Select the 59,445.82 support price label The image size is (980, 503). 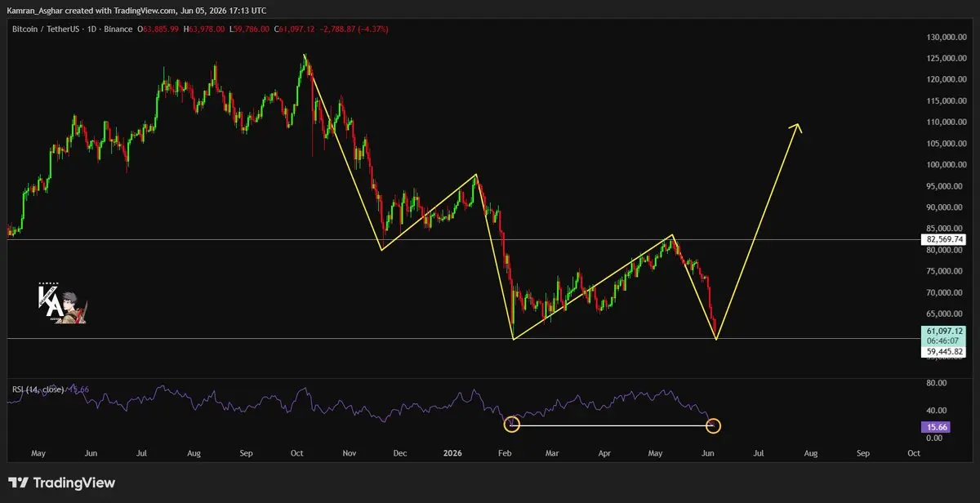pyautogui.click(x=943, y=352)
